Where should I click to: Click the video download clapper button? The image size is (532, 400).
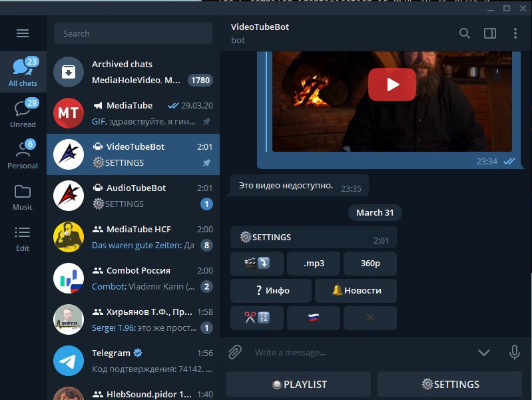click(x=257, y=264)
